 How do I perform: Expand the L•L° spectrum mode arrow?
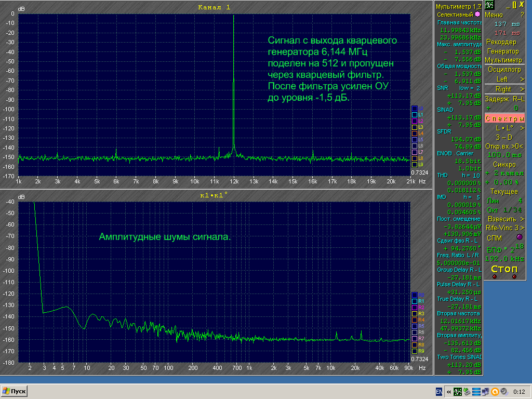pyautogui.click(x=522, y=128)
